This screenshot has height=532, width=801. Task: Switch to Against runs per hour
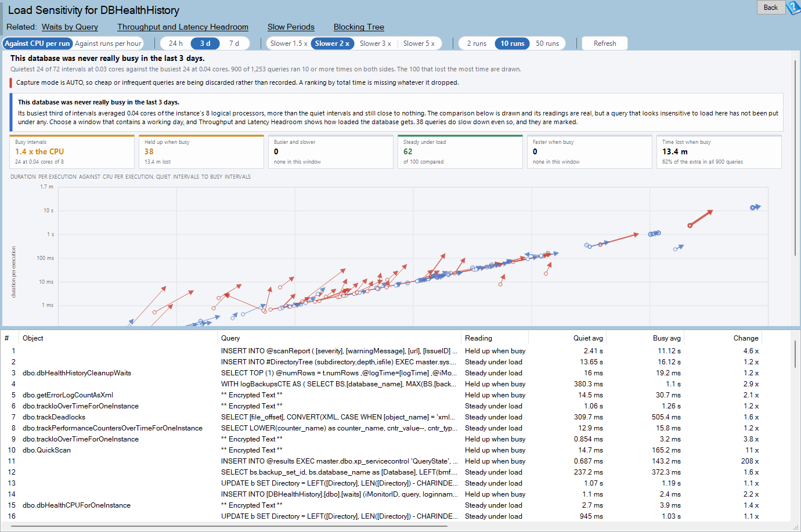click(x=108, y=44)
